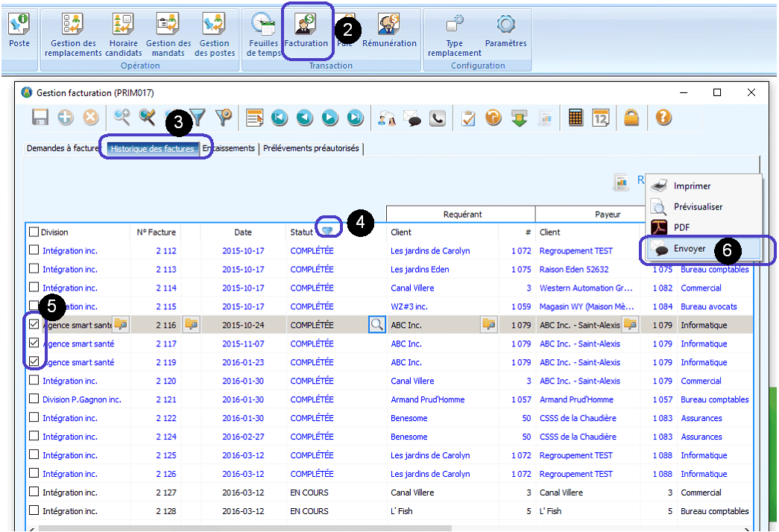Toggle the select-all Division header checkbox
The height and width of the screenshot is (532, 779).
[x=34, y=232]
